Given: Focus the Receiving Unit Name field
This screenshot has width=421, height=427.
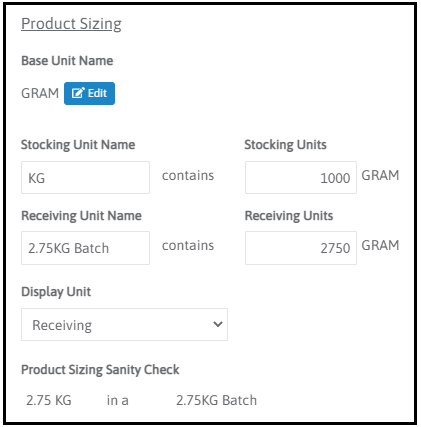Looking at the screenshot, I should tap(85, 248).
